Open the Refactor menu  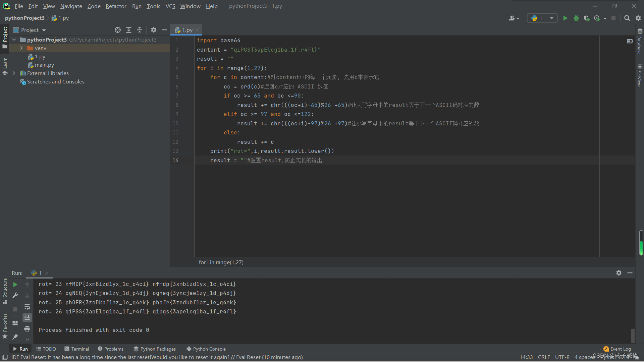(116, 6)
